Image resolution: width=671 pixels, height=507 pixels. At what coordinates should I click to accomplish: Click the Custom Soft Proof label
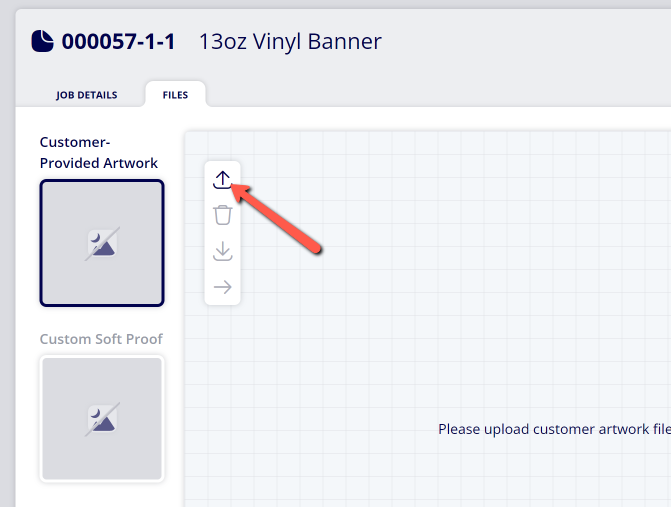(101, 339)
